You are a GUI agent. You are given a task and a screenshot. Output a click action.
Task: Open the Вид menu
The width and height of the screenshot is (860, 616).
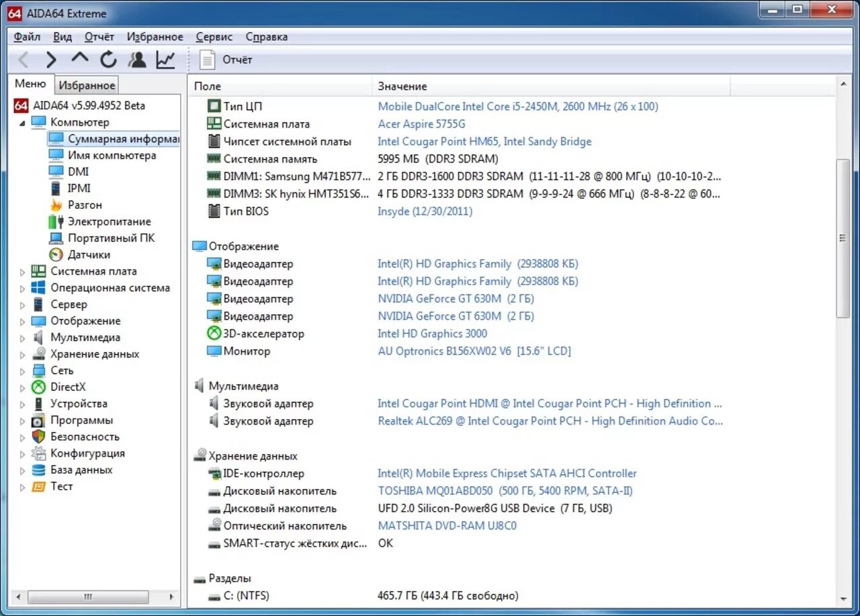62,37
